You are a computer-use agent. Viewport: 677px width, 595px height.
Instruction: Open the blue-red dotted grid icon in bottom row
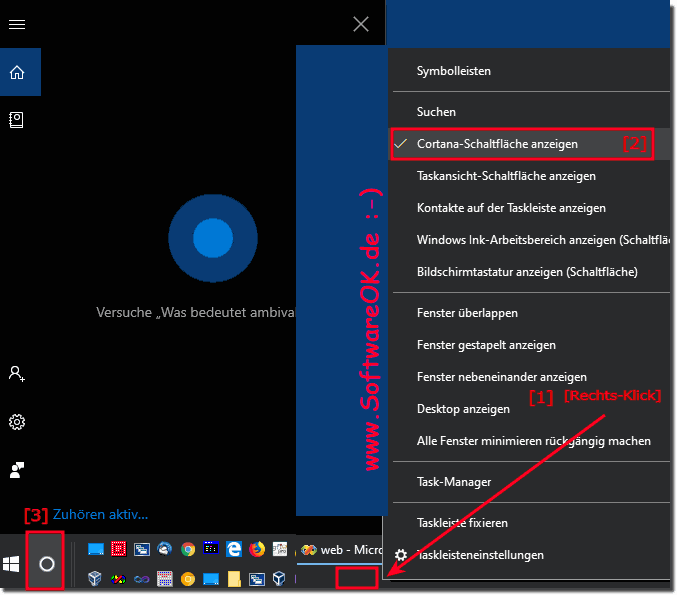165,579
